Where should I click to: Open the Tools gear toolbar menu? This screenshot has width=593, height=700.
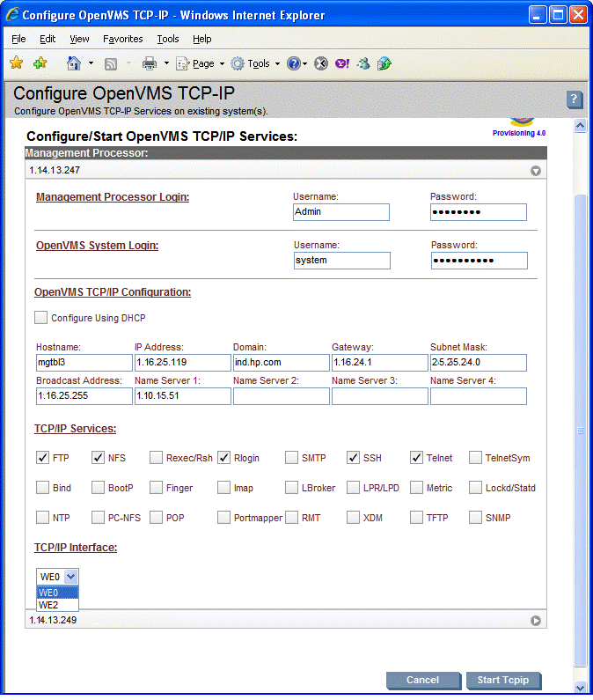click(x=256, y=64)
